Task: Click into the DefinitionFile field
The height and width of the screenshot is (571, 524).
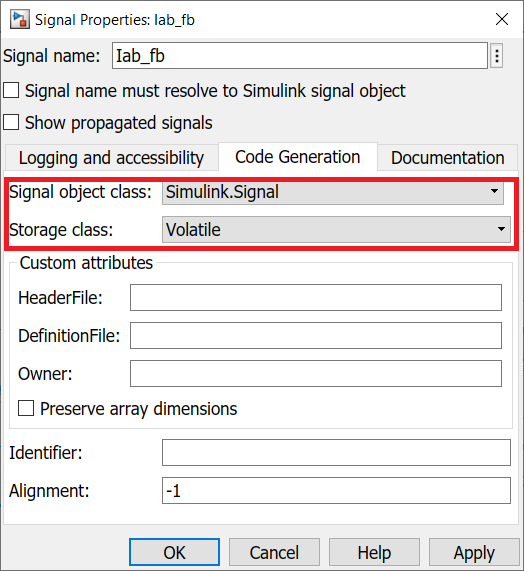Action: 316,335
